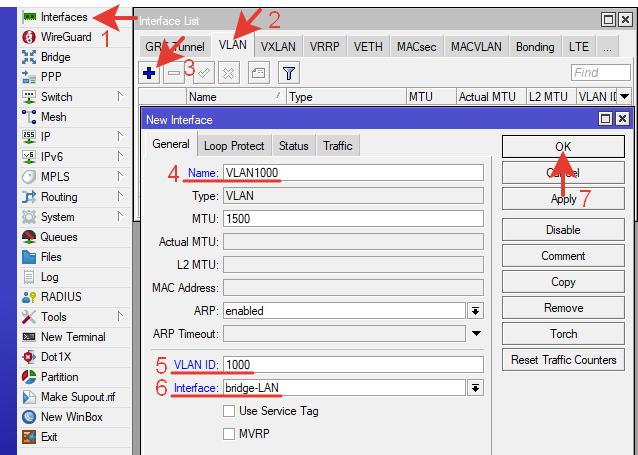This screenshot has width=638, height=455.
Task: Open the PPP menu icon
Action: [29, 77]
